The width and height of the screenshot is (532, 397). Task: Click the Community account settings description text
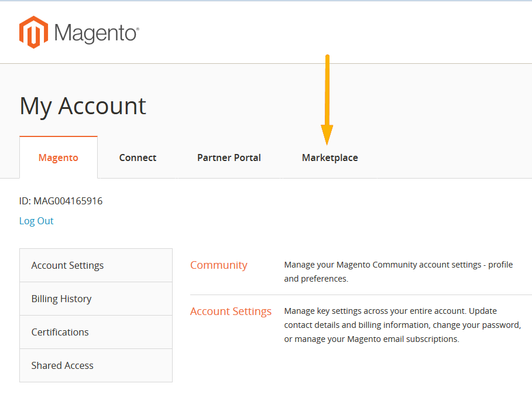(x=399, y=272)
